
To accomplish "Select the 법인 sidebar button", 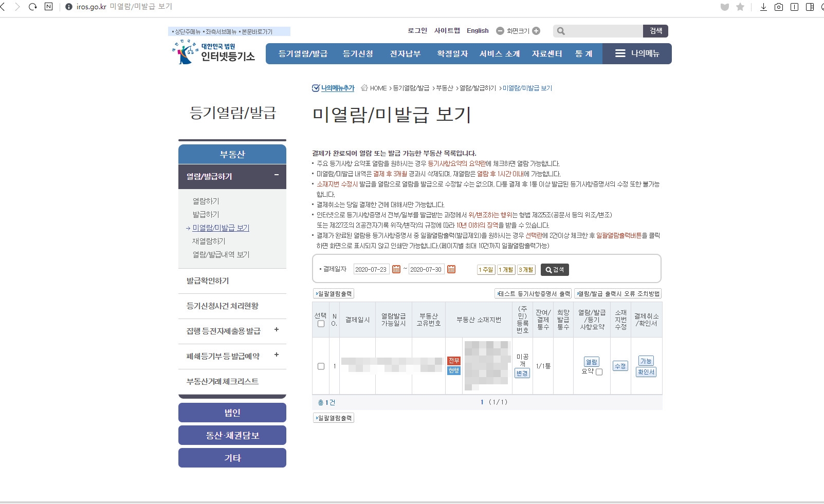I will [x=232, y=413].
